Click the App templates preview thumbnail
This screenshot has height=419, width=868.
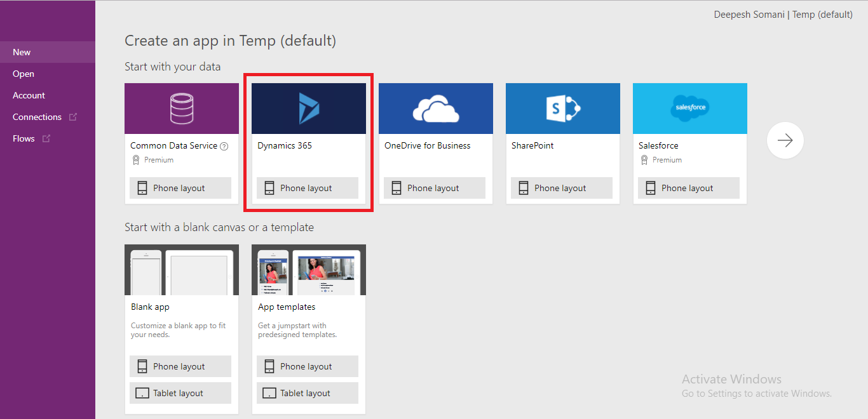point(309,270)
